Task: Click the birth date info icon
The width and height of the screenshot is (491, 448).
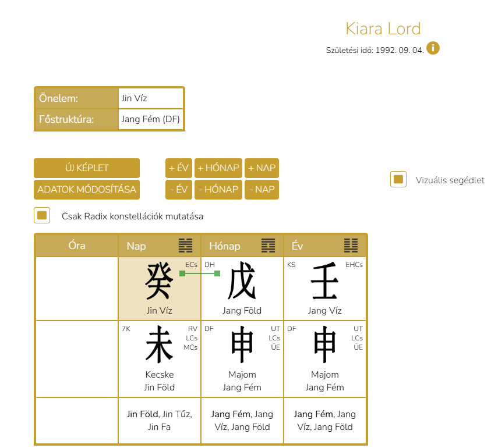Action: coord(433,48)
